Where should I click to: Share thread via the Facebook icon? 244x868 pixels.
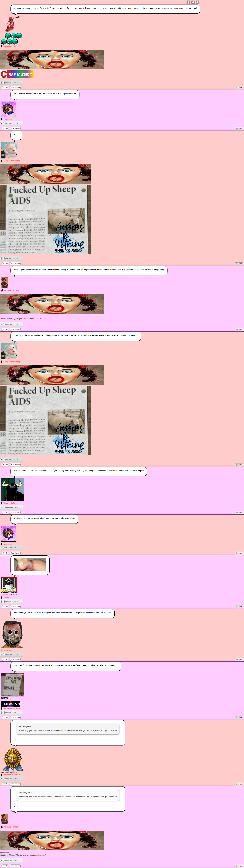188,2
